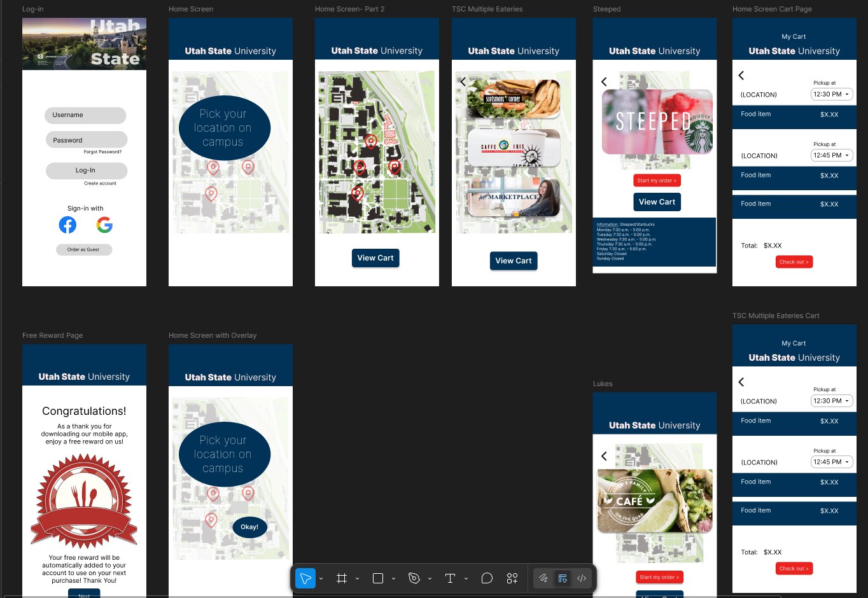
Task: Select the Home Screen- Part 2 frame label
Action: point(350,9)
